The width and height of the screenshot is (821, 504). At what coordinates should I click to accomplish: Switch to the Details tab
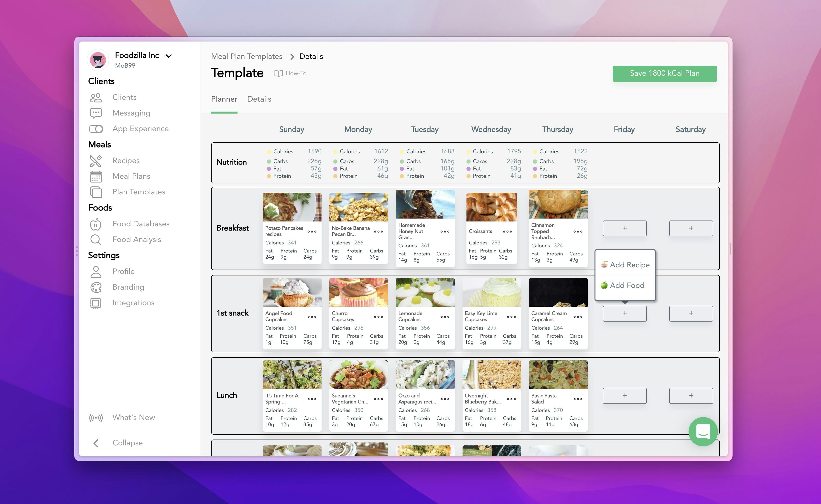tap(259, 99)
